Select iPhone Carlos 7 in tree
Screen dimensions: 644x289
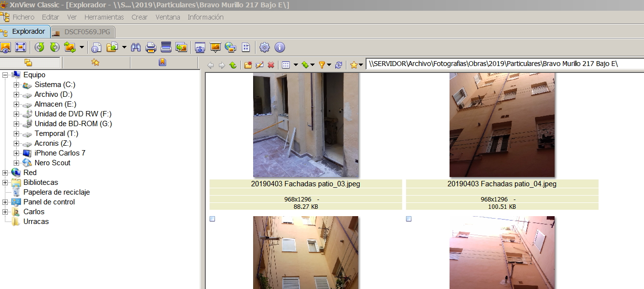pyautogui.click(x=60, y=153)
